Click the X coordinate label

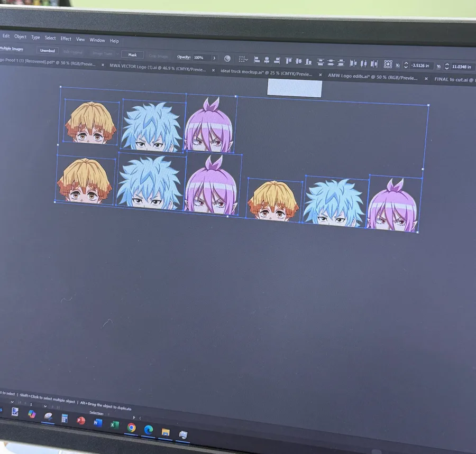[x=398, y=65]
